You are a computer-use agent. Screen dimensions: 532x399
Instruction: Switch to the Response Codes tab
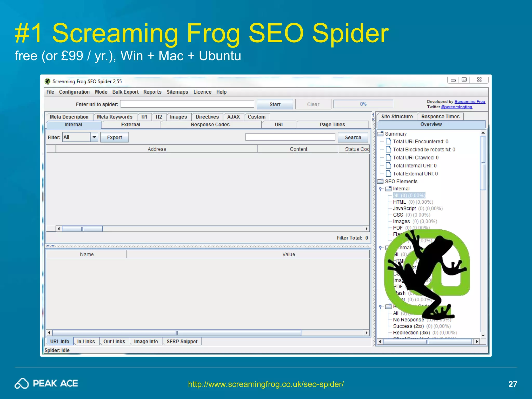tap(210, 125)
